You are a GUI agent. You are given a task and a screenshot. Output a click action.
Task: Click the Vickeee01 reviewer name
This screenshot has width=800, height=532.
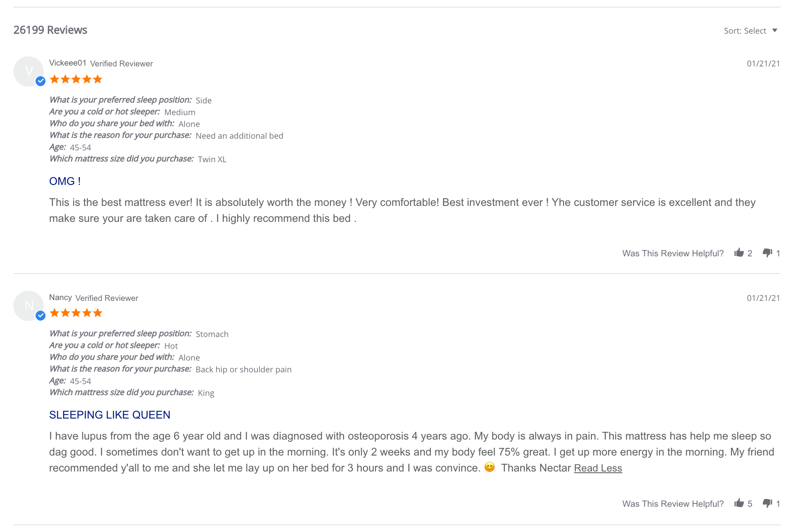(67, 63)
